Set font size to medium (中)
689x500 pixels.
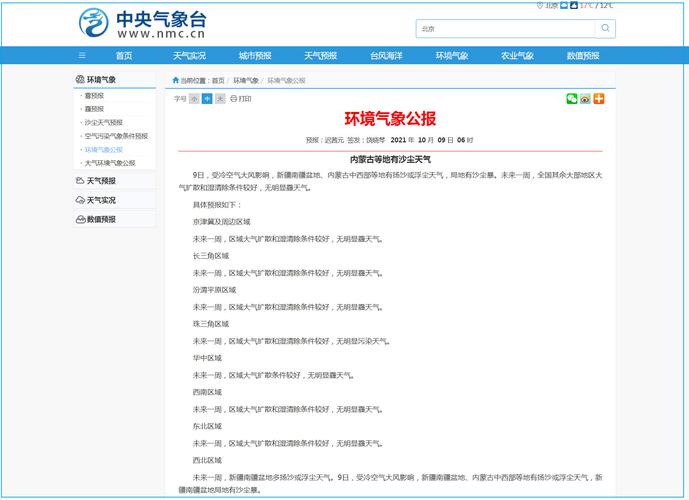click(207, 98)
